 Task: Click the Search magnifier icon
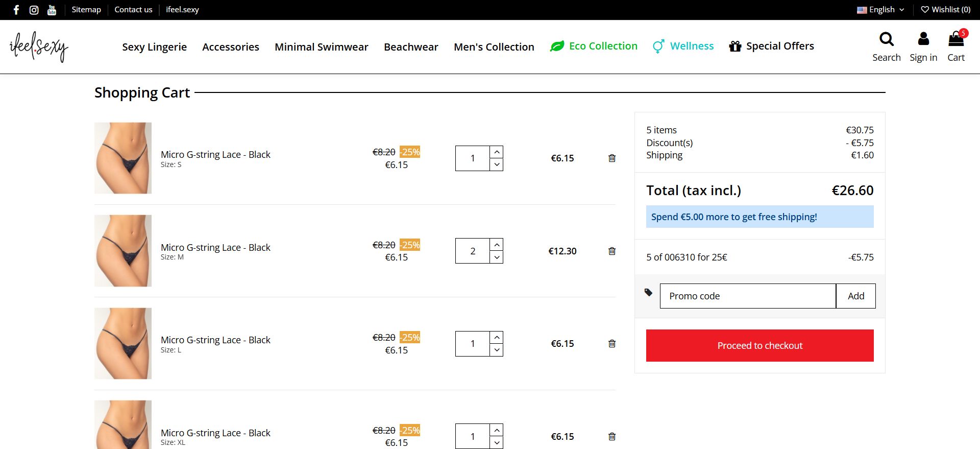[x=887, y=39]
